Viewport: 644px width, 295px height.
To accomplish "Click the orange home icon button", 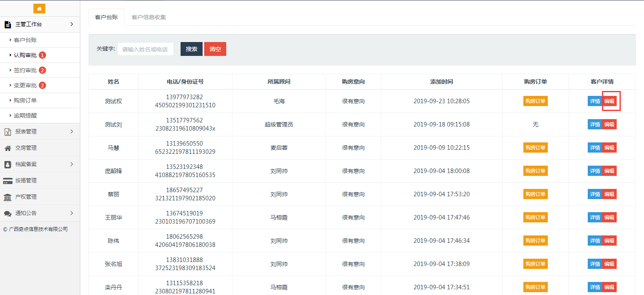I will 39,8.
